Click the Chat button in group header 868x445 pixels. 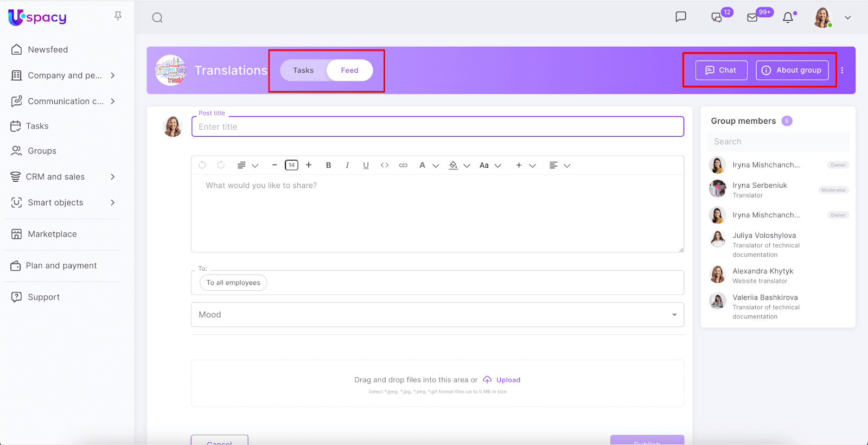[721, 70]
